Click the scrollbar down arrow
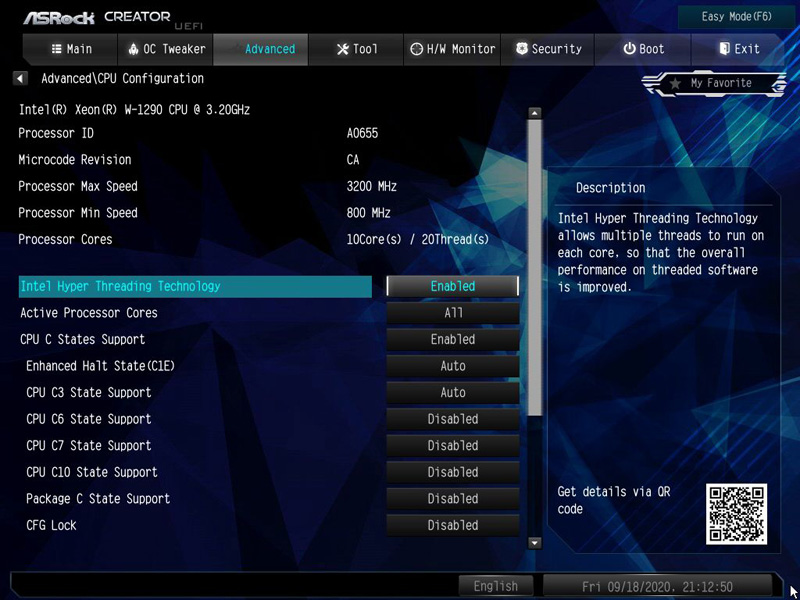 [534, 543]
